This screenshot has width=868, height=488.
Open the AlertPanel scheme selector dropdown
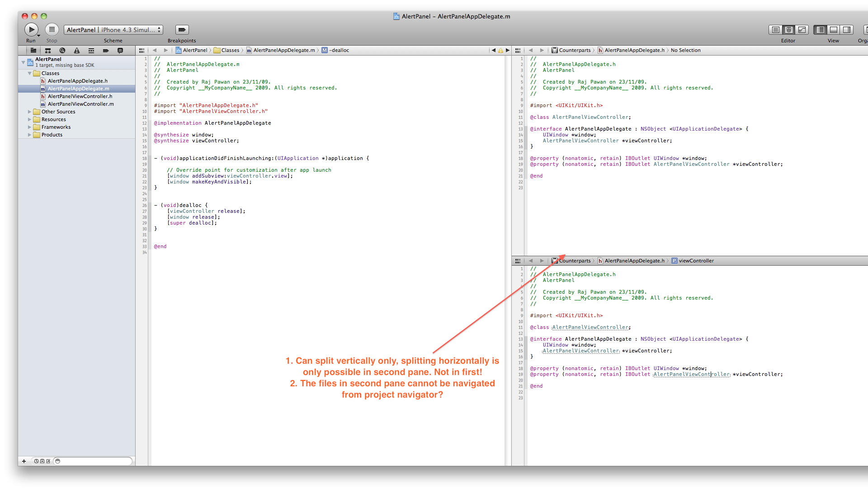pos(113,30)
